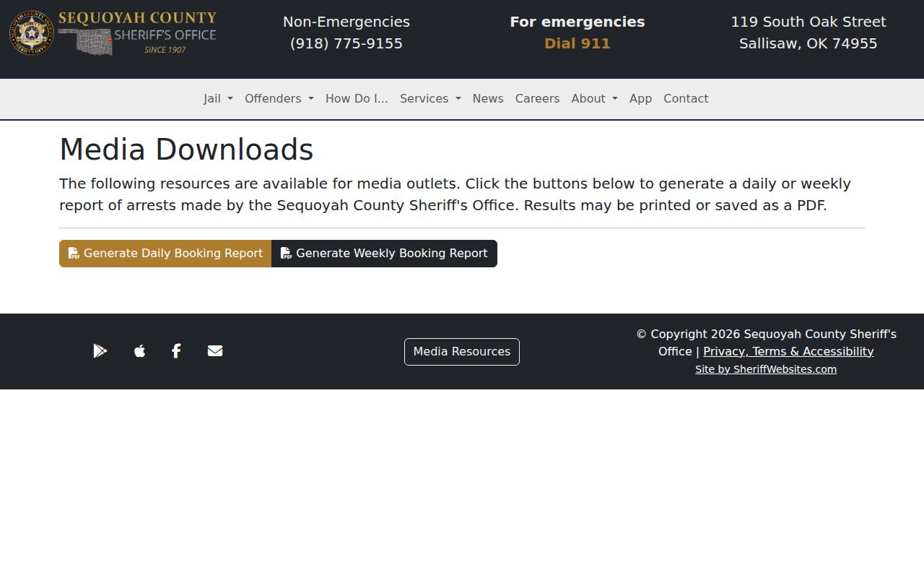Open the Contact page

pos(686,99)
